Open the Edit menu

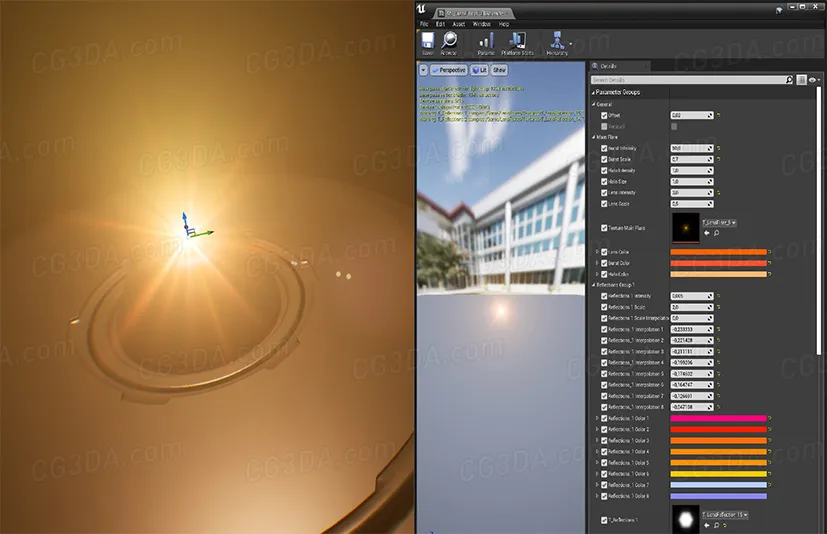[440, 24]
